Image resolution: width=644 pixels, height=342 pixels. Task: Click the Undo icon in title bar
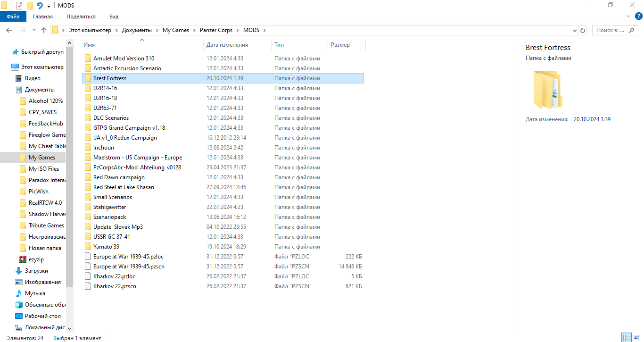coord(40,6)
